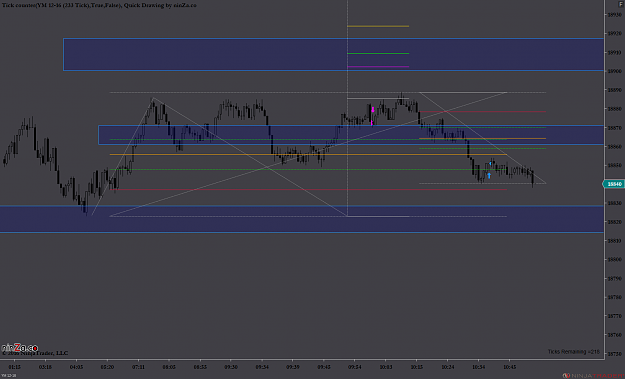Click the 09:39 time axis label
The width and height of the screenshot is (625, 379).
(x=293, y=366)
